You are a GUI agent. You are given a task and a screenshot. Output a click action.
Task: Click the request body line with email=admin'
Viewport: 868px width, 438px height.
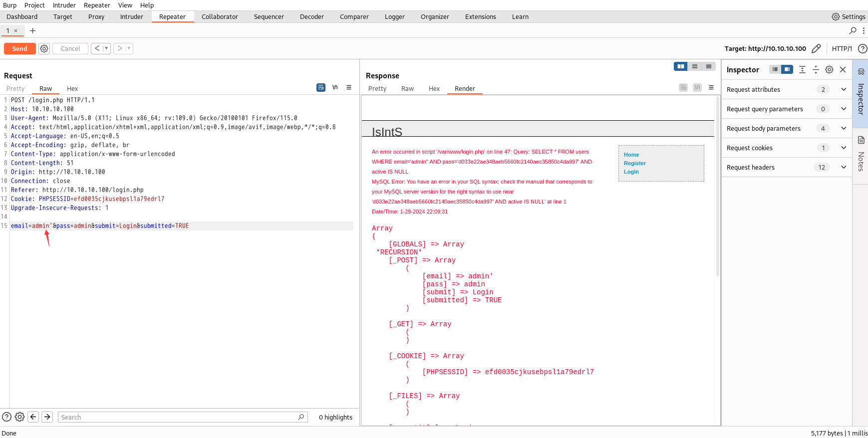pos(182,226)
